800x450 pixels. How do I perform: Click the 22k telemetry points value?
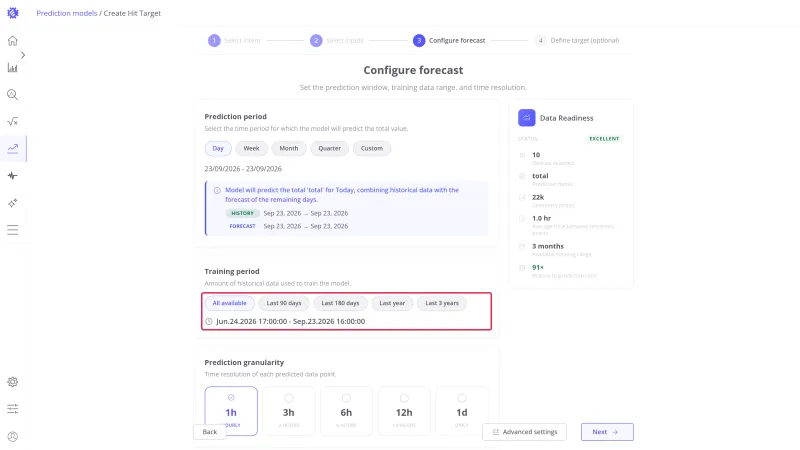(538, 197)
